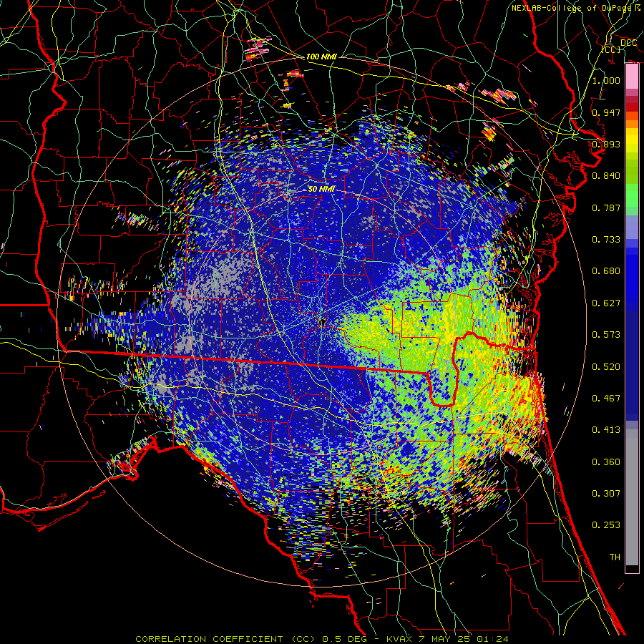
Task: Click the TH legend label
Action: coord(615,557)
